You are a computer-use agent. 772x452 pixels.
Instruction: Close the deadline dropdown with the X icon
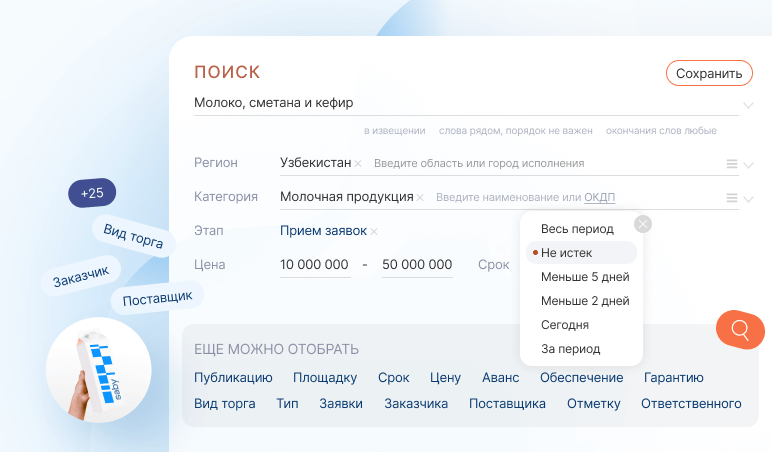[643, 224]
